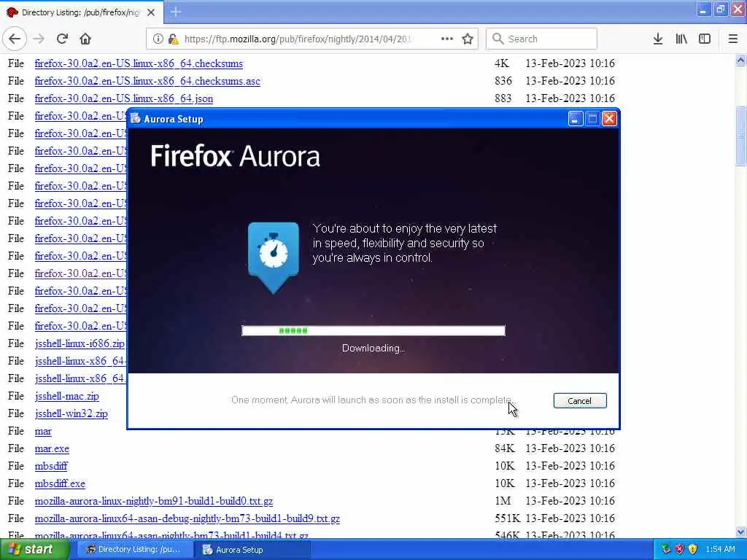This screenshot has height=560, width=747.
Task: Open the Firefox hamburger menu
Action: click(x=733, y=39)
